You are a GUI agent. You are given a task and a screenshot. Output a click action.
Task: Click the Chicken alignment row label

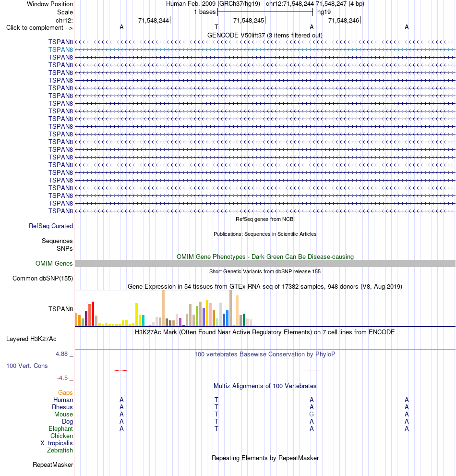(x=61, y=436)
